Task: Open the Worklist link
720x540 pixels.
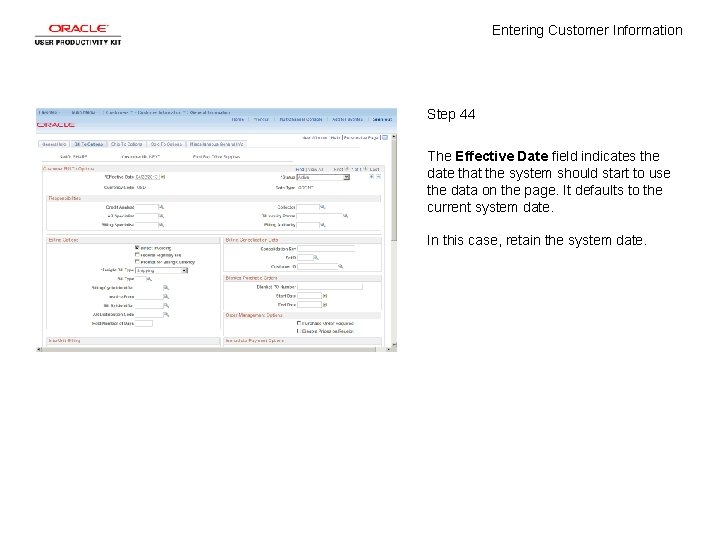Action: point(261,119)
